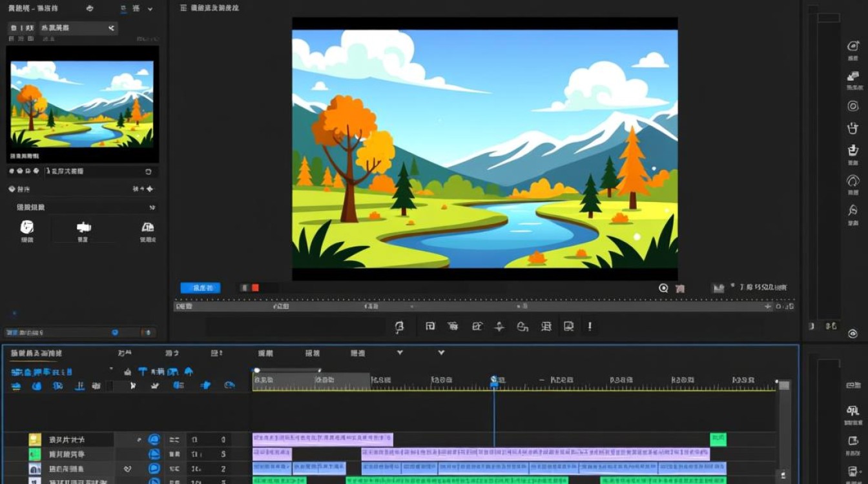Collapse the left panel section with the chevron
This screenshot has width=868, height=484.
point(152,207)
